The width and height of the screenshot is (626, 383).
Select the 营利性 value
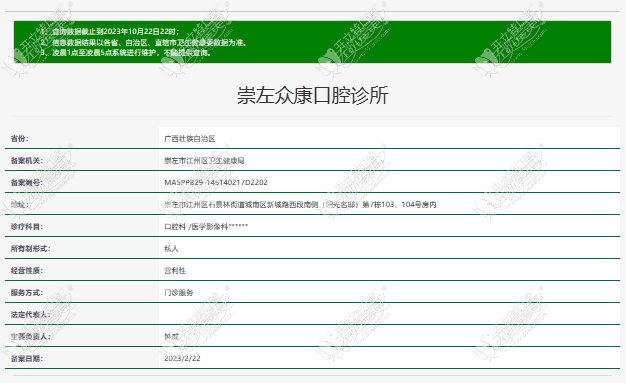click(175, 270)
